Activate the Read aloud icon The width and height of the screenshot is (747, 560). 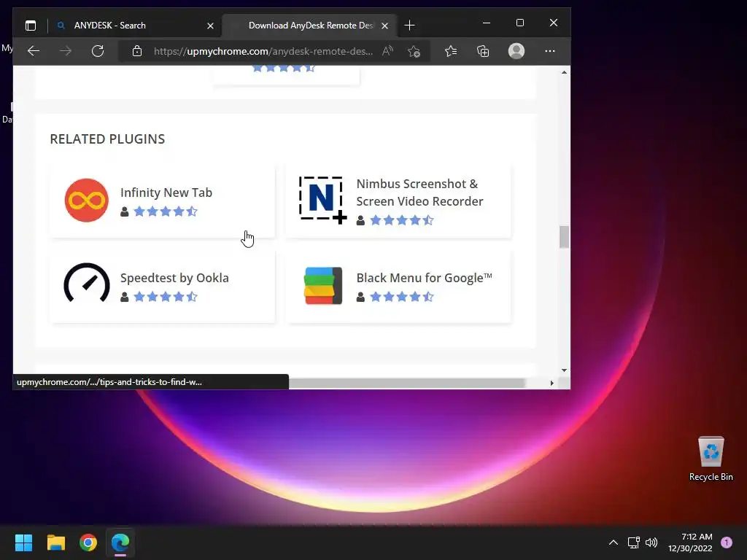pyautogui.click(x=388, y=51)
